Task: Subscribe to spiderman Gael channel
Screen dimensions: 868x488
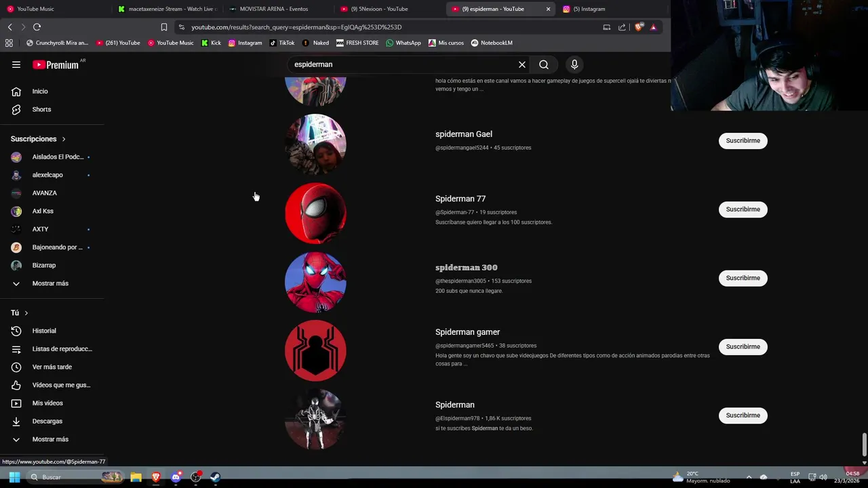Action: click(x=743, y=140)
